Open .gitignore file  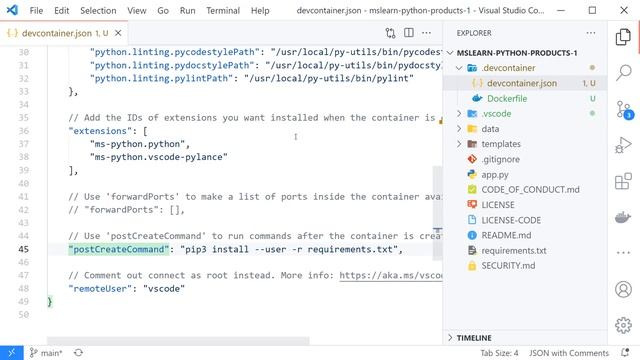pos(500,159)
